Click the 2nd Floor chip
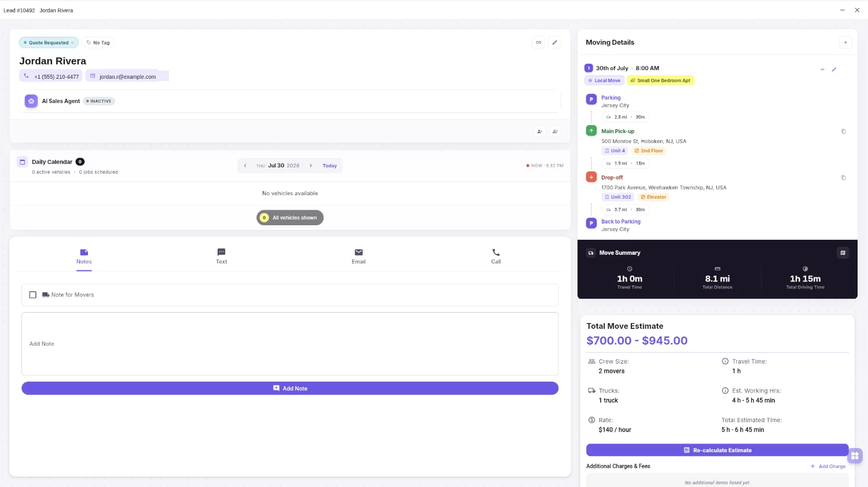Screen dimensions: 868x487 649,151
